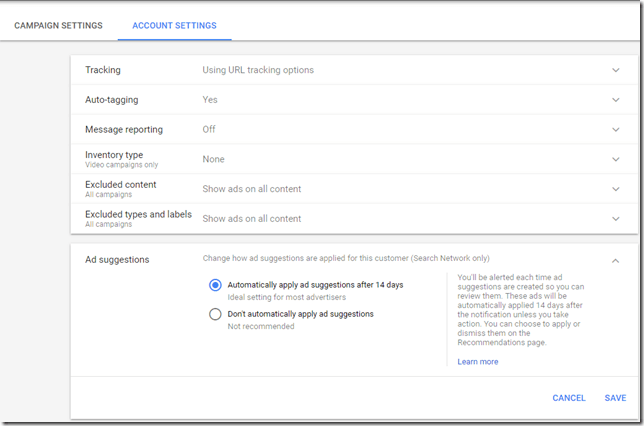Click the Tracking setting label
The width and height of the screenshot is (644, 426).
click(x=102, y=70)
